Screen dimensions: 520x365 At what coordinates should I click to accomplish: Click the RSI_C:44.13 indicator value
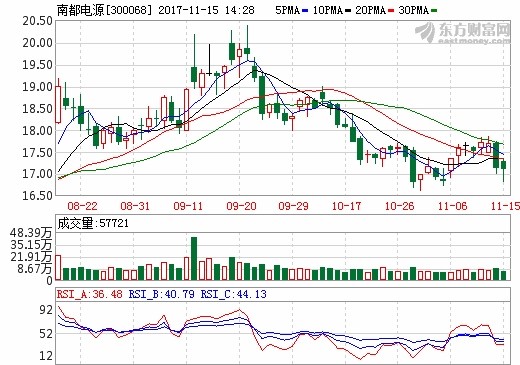(x=234, y=294)
